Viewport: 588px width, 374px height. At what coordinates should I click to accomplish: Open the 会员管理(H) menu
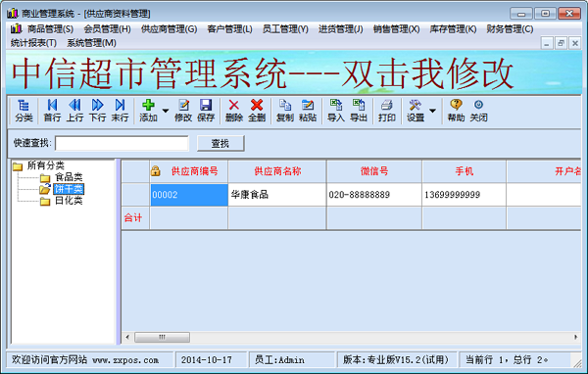click(107, 28)
